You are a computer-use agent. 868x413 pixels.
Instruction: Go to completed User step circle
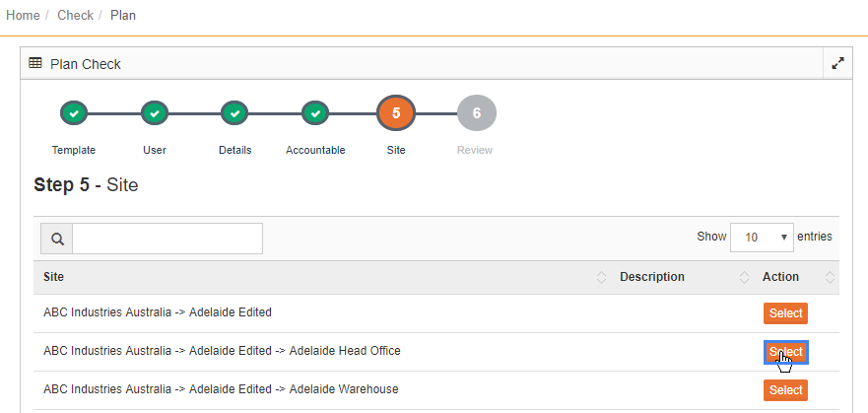(x=155, y=113)
